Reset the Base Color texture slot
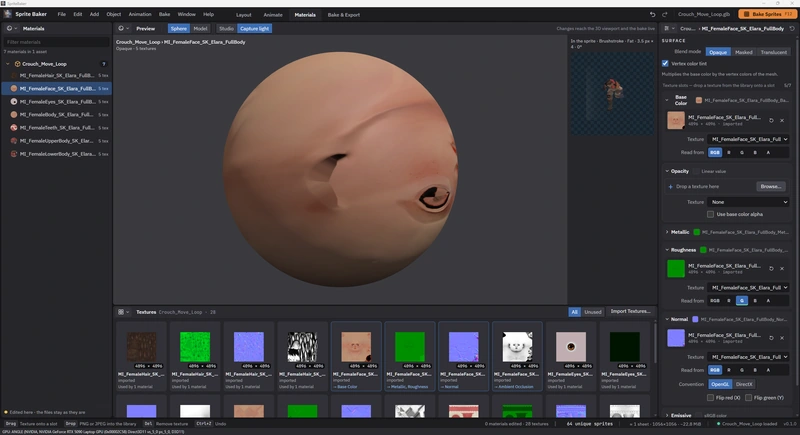Screen dimensions: 800x435 click(771, 120)
